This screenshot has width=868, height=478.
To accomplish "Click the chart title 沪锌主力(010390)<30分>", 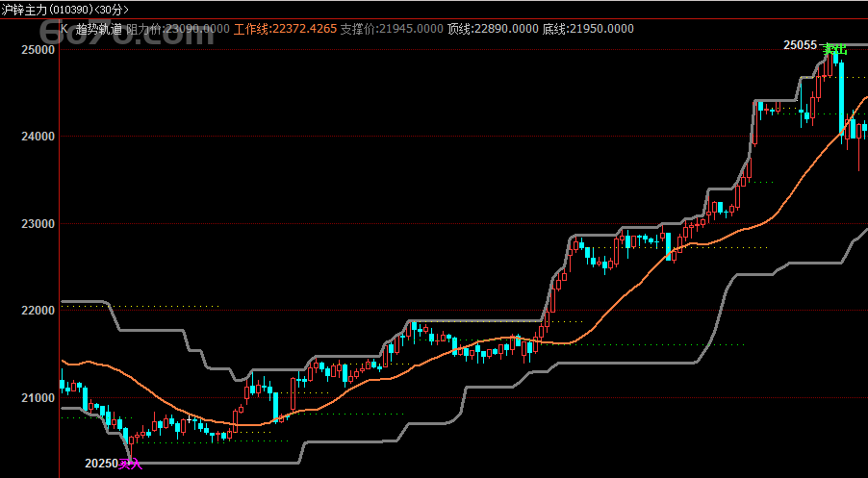I will point(64,10).
